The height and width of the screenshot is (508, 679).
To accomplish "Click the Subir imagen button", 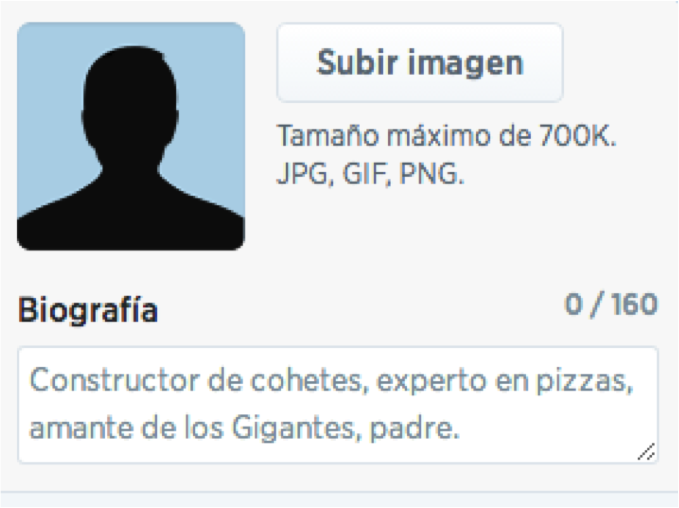I will pyautogui.click(x=420, y=63).
